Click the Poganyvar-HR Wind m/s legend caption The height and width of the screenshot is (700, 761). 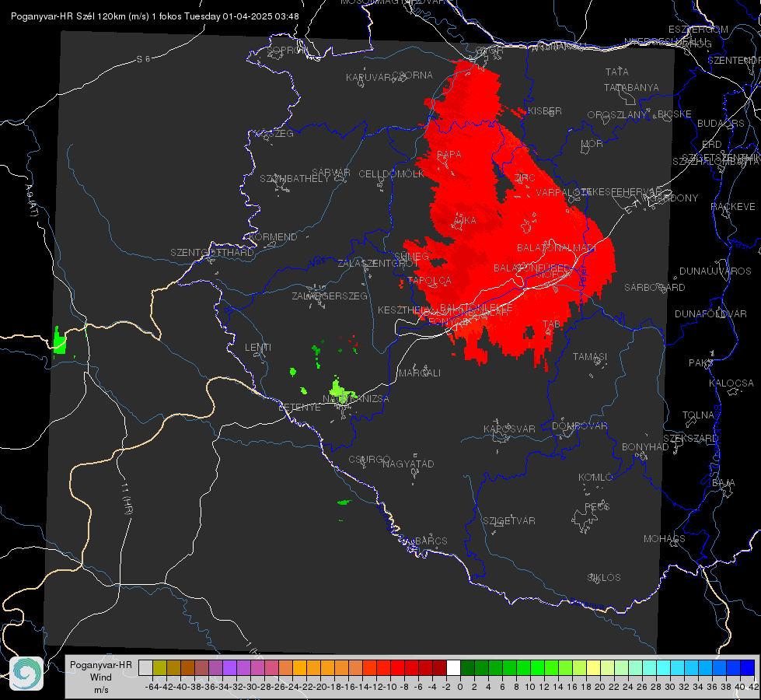[x=101, y=677]
